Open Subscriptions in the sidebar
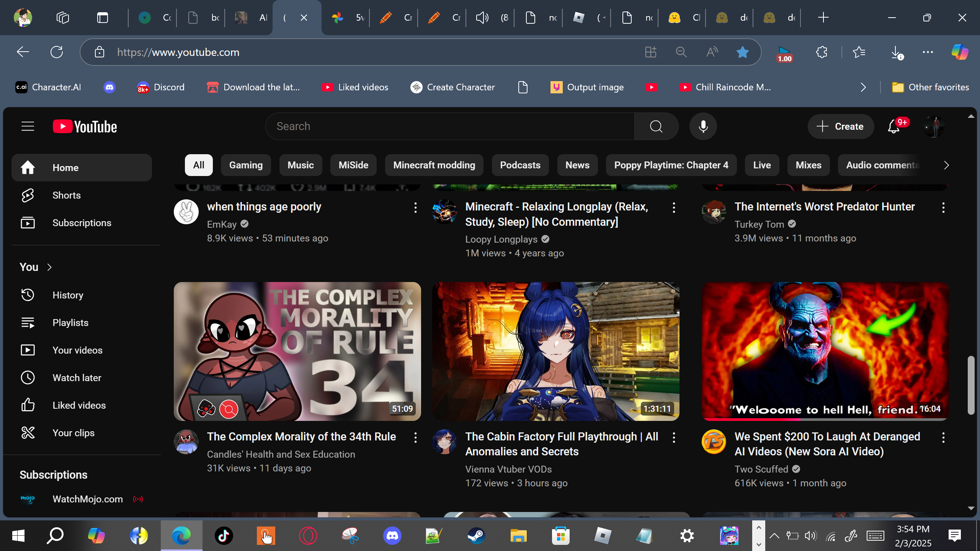This screenshot has height=551, width=980. point(82,223)
